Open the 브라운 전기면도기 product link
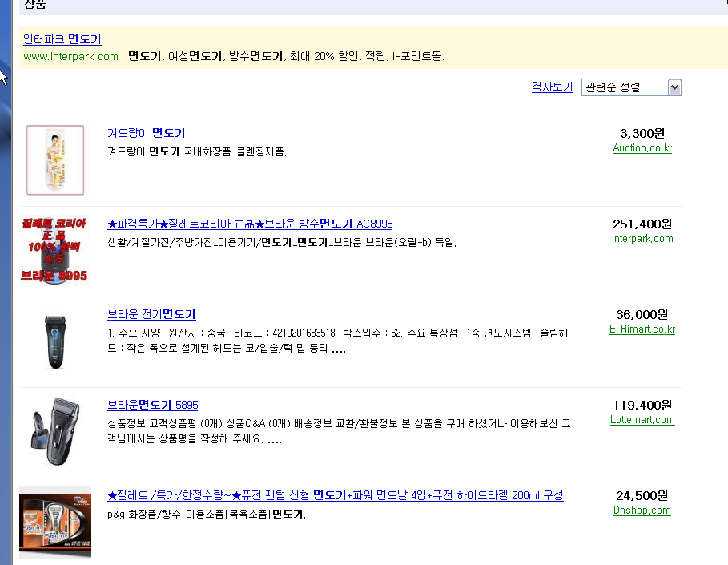 click(x=151, y=315)
